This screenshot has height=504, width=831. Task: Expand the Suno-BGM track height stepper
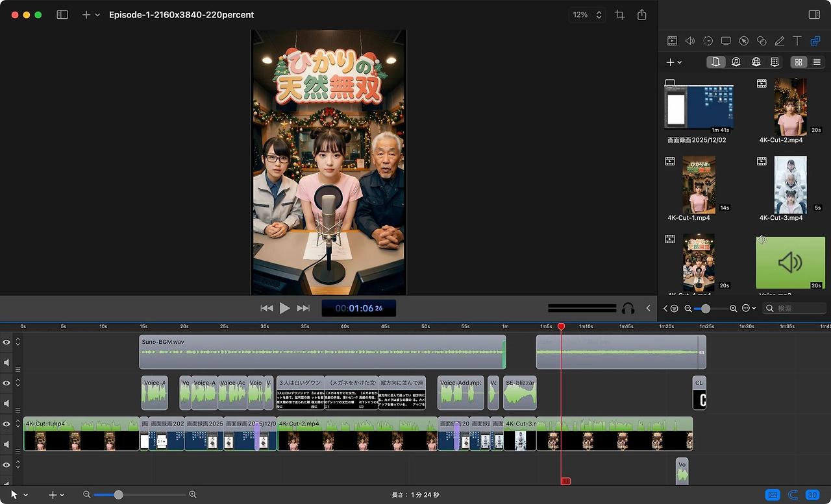point(18,341)
